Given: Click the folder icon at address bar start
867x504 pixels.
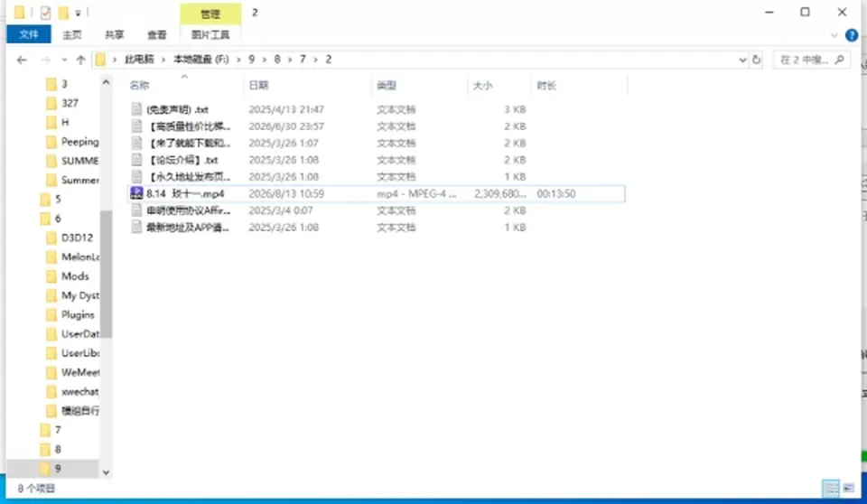Looking at the screenshot, I should click(100, 60).
